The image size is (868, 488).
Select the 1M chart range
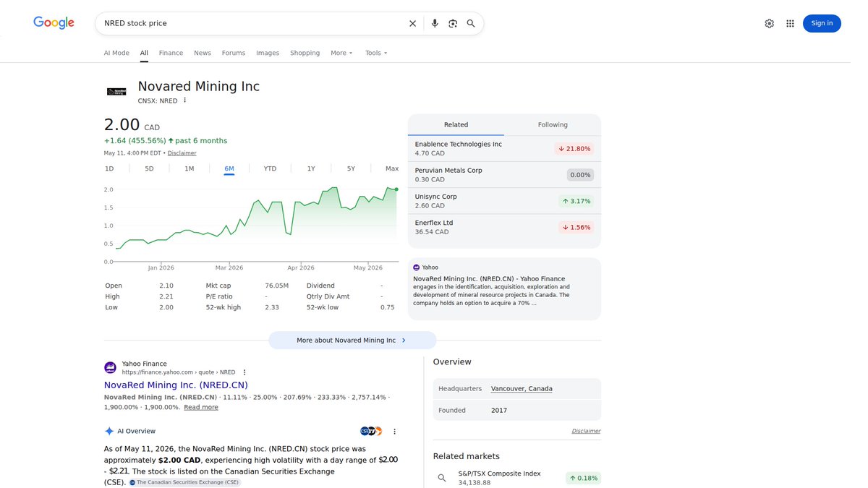[190, 168]
